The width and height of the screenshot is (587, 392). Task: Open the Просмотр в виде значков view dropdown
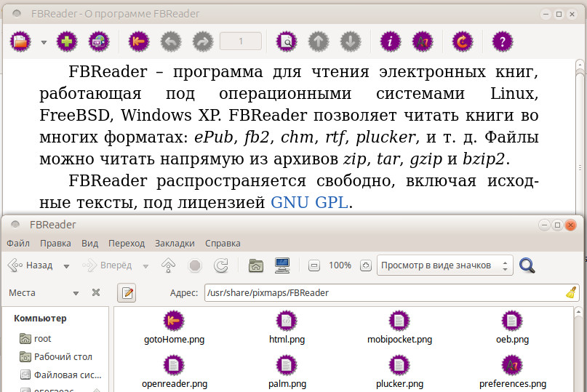point(444,265)
